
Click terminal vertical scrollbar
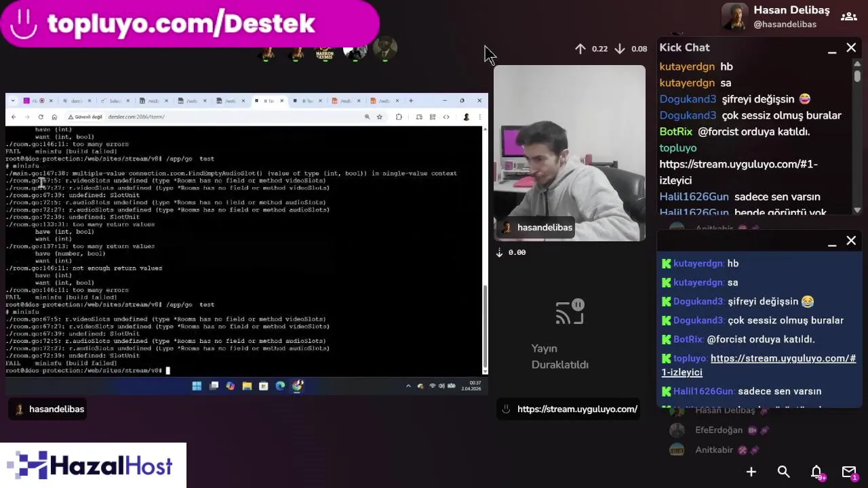[x=485, y=325]
